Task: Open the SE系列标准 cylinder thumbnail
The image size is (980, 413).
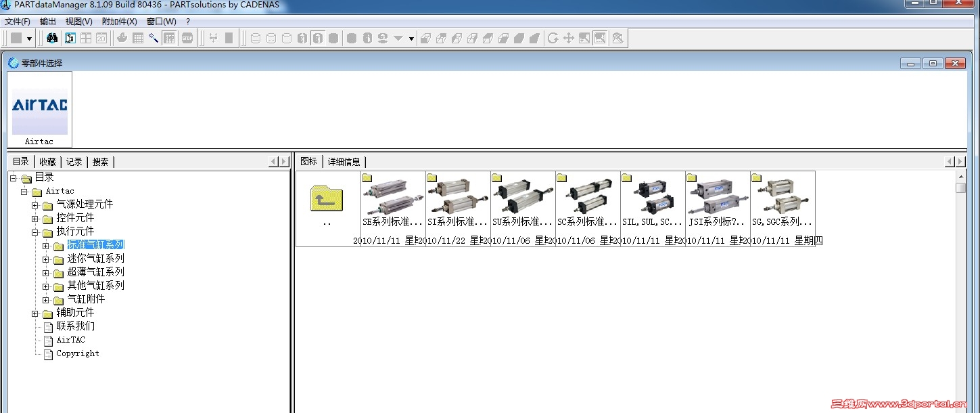Action: (393, 209)
